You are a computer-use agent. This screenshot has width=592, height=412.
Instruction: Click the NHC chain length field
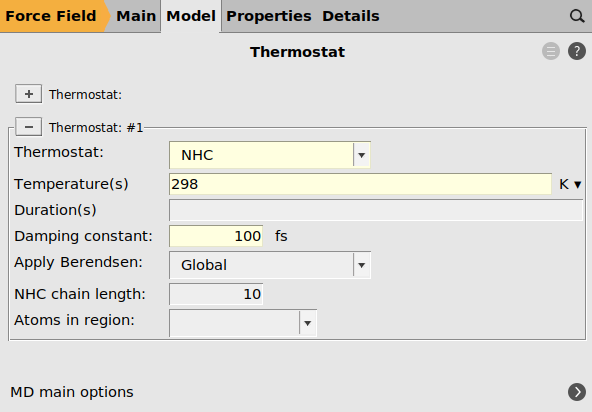pos(216,294)
